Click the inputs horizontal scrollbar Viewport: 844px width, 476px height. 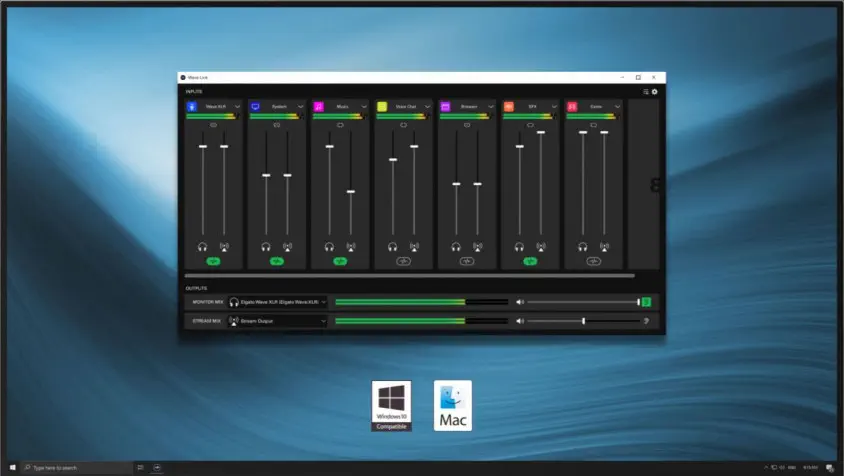click(410, 276)
